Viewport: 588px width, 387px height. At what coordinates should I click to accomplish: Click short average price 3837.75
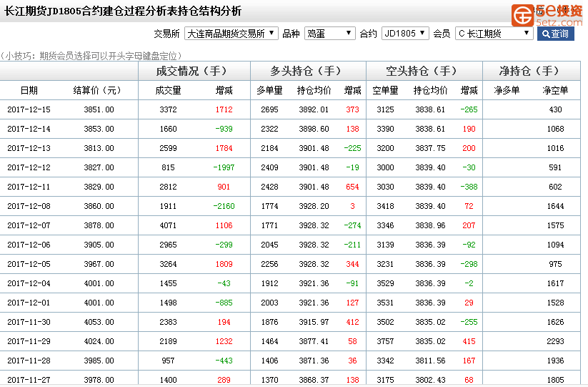pos(430,148)
